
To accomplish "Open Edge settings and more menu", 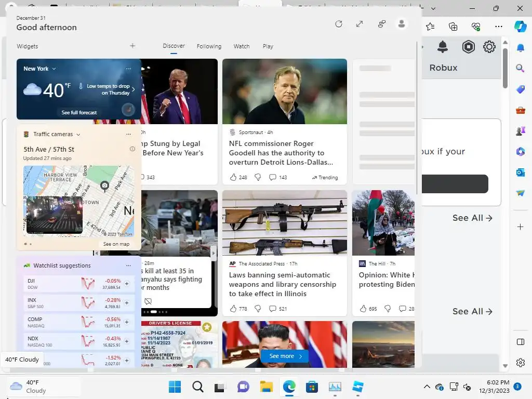I will (x=498, y=26).
